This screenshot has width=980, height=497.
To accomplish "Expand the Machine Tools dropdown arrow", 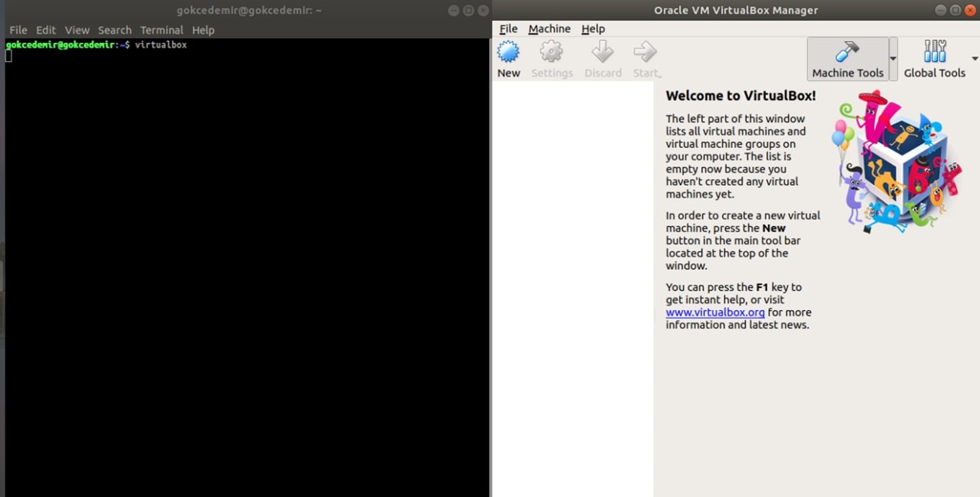I will [893, 59].
